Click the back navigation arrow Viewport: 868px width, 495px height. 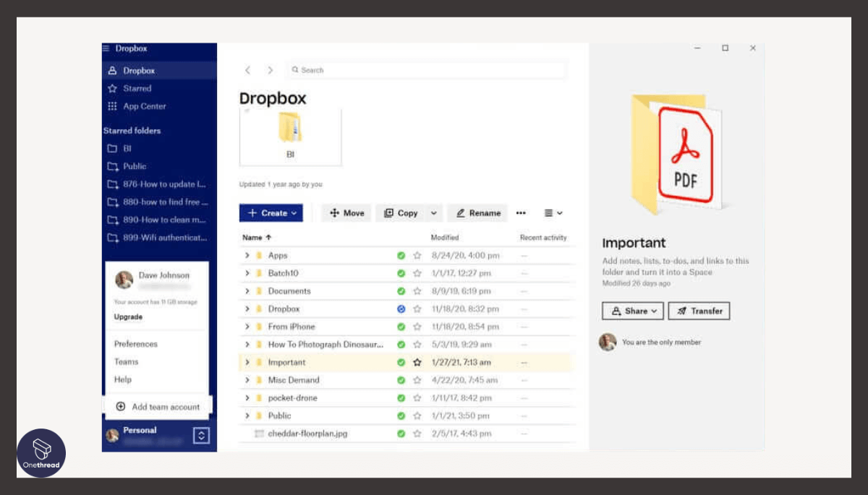coord(247,70)
